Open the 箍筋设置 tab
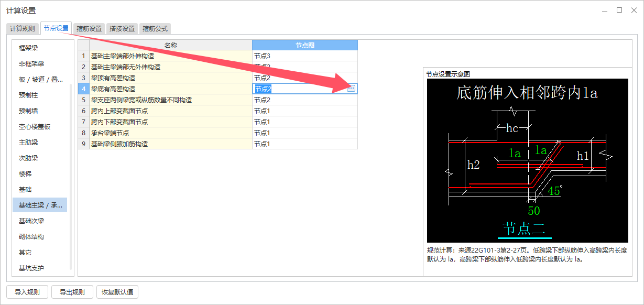This screenshot has width=644, height=305. click(x=89, y=29)
